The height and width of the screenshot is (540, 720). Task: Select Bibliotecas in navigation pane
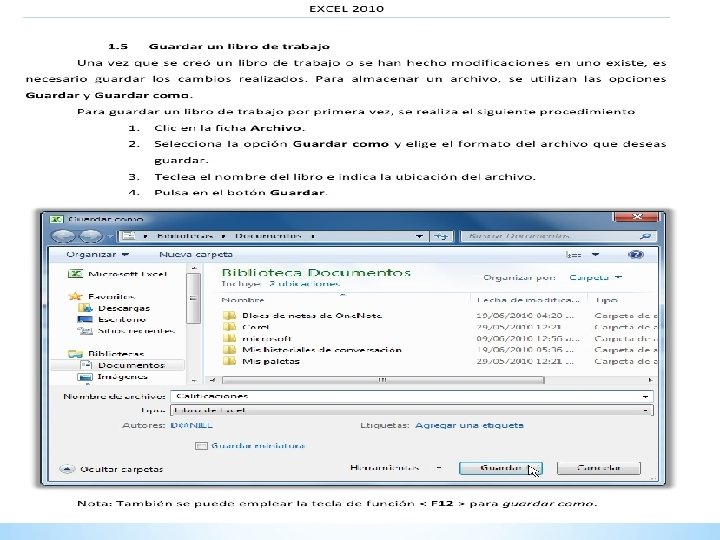[x=107, y=354]
